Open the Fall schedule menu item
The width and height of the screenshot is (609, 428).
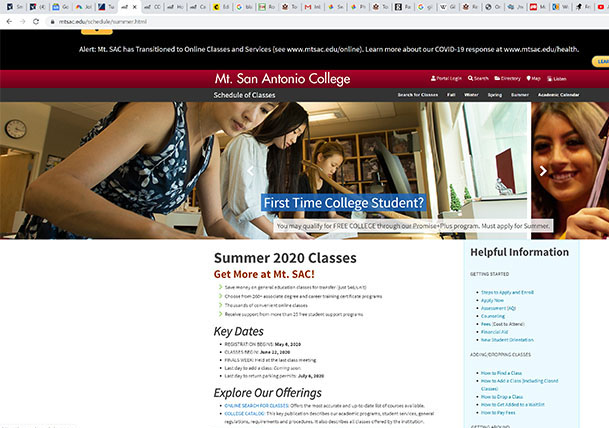click(x=451, y=95)
